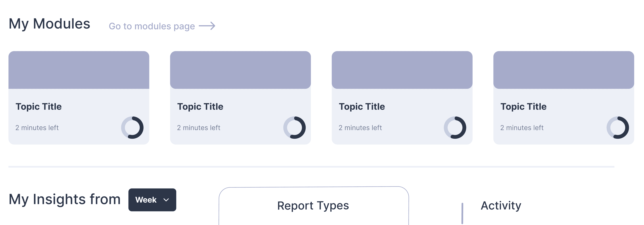Click the first card's Topic Title heading
Screen dimensions: 644x225
(x=39, y=107)
